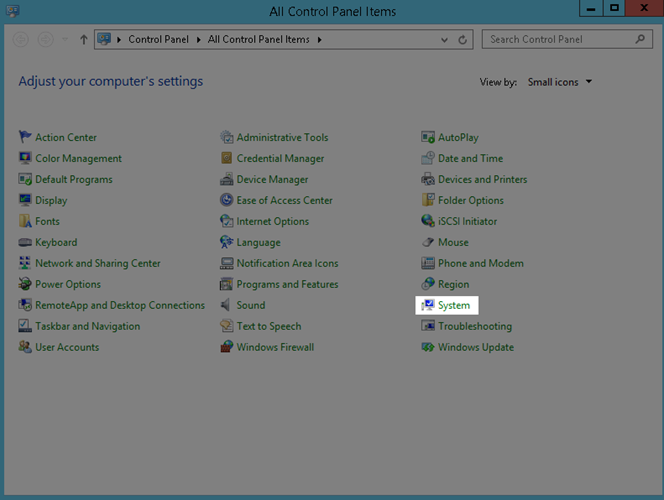Go up one folder level
The image size is (664, 500).
click(x=83, y=40)
